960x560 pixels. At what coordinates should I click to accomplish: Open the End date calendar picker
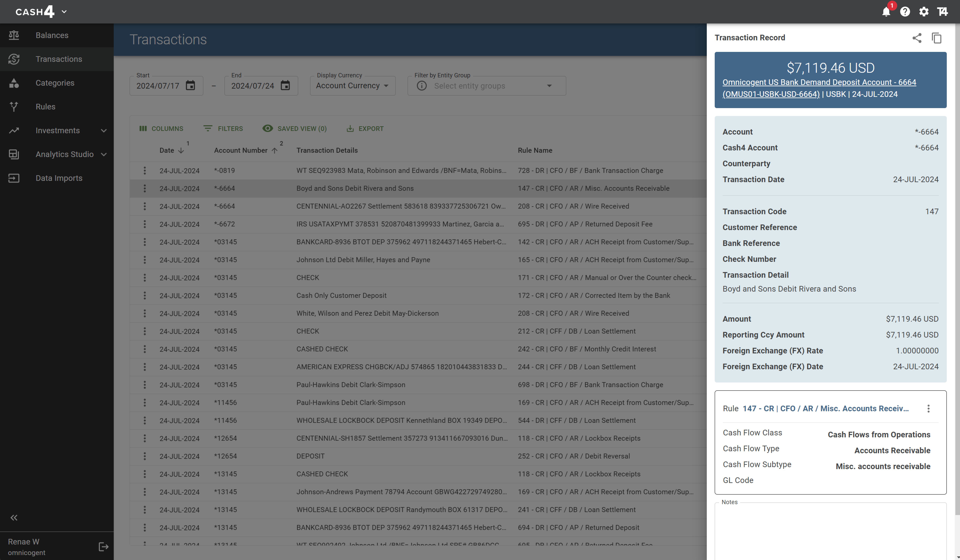click(x=285, y=86)
